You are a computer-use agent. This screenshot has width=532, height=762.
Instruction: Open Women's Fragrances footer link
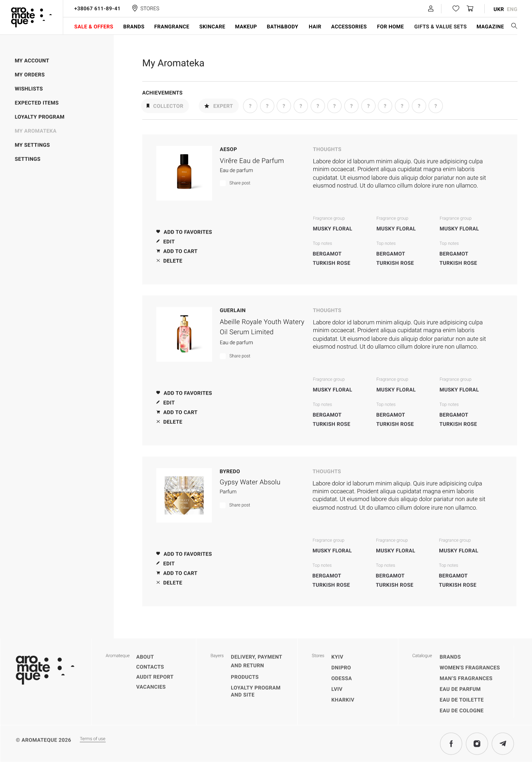click(470, 668)
